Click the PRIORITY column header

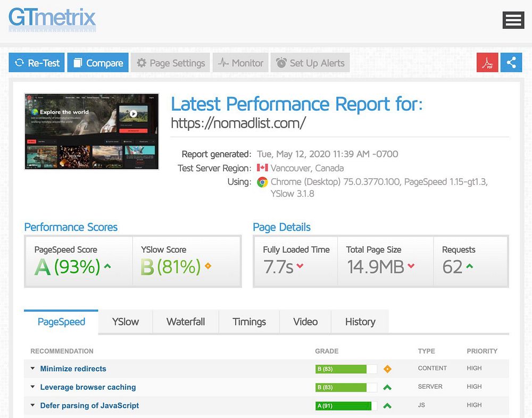point(482,351)
